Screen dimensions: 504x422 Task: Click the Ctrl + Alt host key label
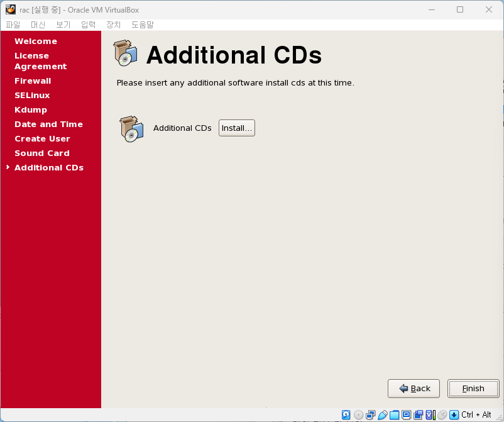pyautogui.click(x=476, y=414)
